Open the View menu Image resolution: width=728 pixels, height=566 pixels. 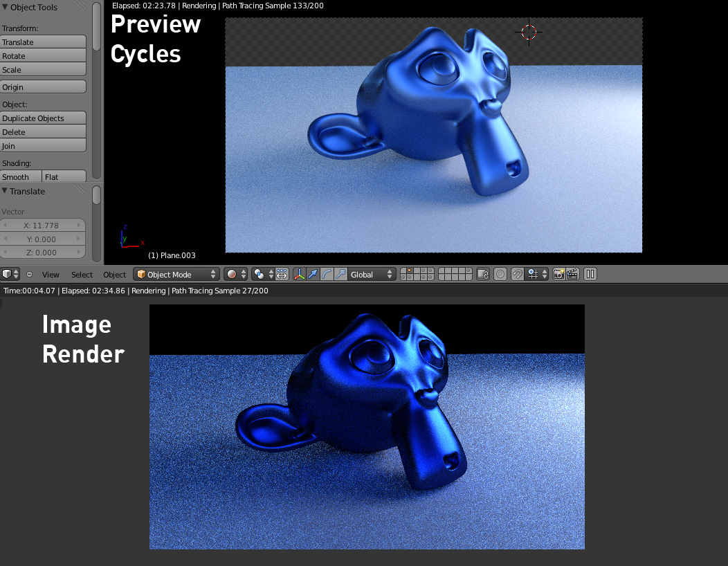tap(50, 275)
